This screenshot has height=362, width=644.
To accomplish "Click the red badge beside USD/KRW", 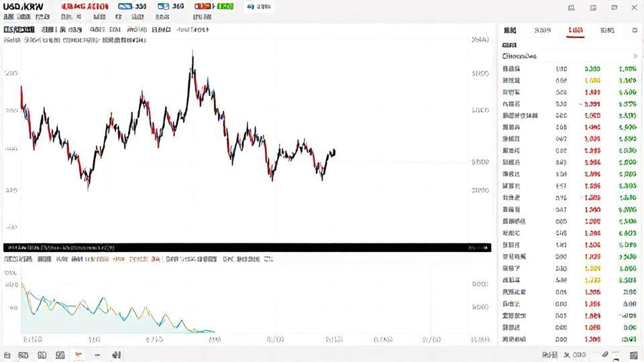I will click(x=84, y=7).
